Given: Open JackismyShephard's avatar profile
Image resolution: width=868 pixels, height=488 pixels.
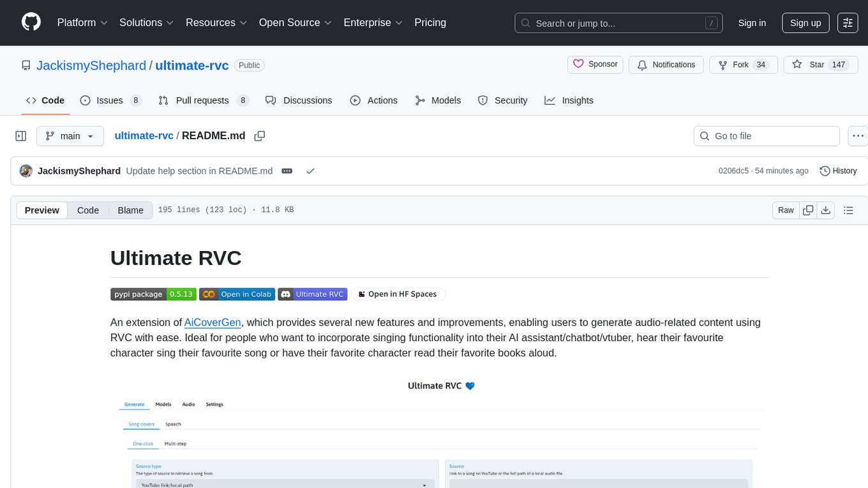Looking at the screenshot, I should (26, 171).
